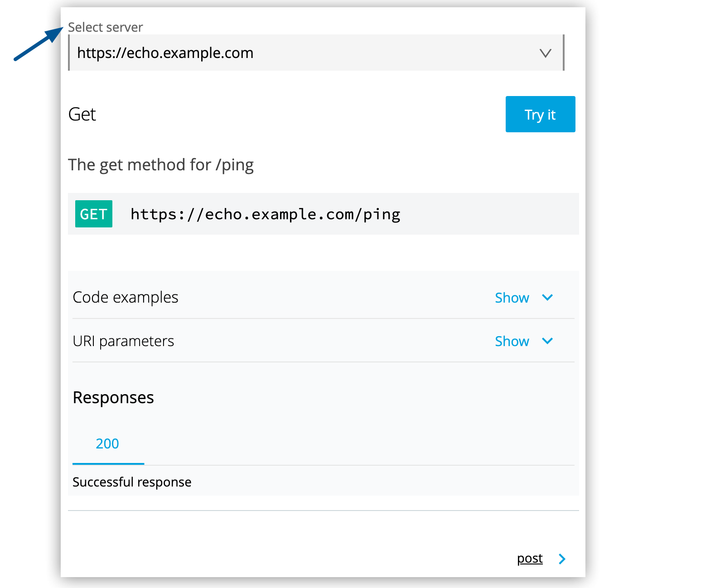Click the Successful response description text
This screenshot has width=725, height=588.
pos(132,482)
